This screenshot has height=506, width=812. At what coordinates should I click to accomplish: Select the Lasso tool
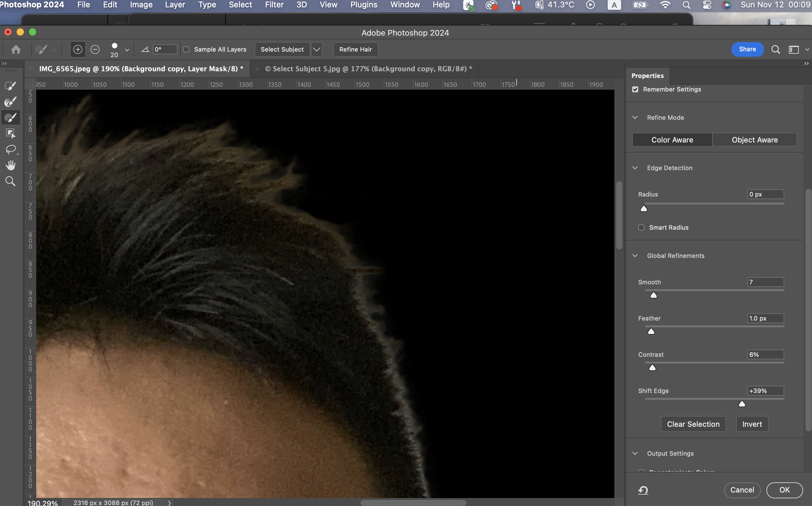tap(10, 149)
